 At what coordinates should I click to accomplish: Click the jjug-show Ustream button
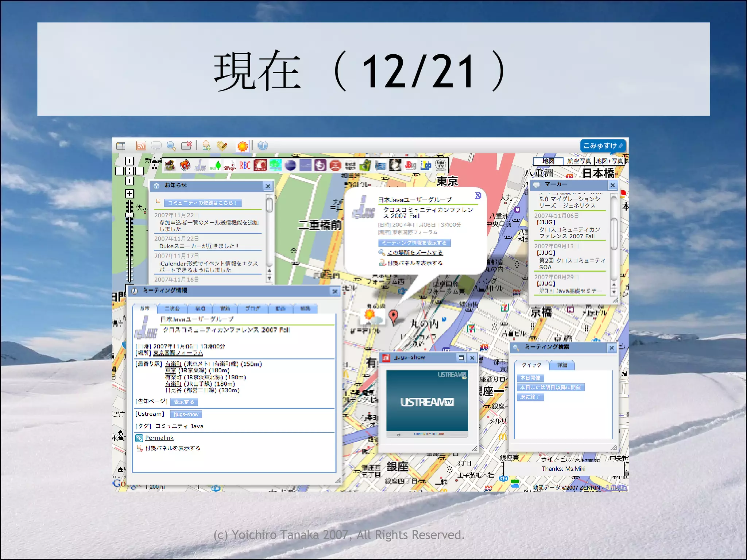(186, 414)
